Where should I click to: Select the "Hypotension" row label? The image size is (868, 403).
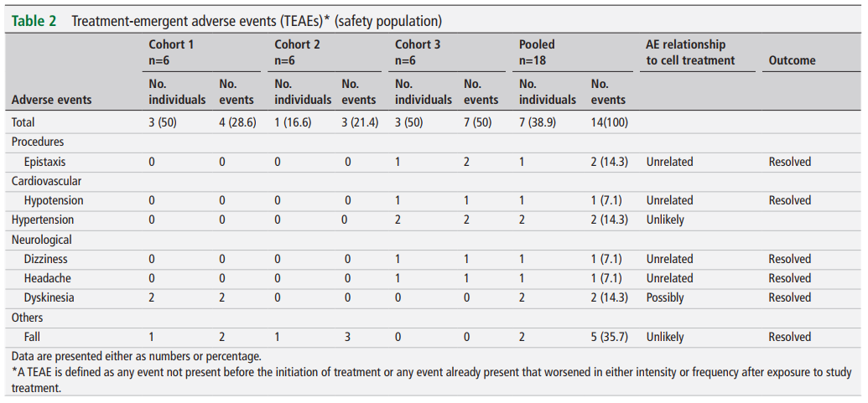point(54,200)
